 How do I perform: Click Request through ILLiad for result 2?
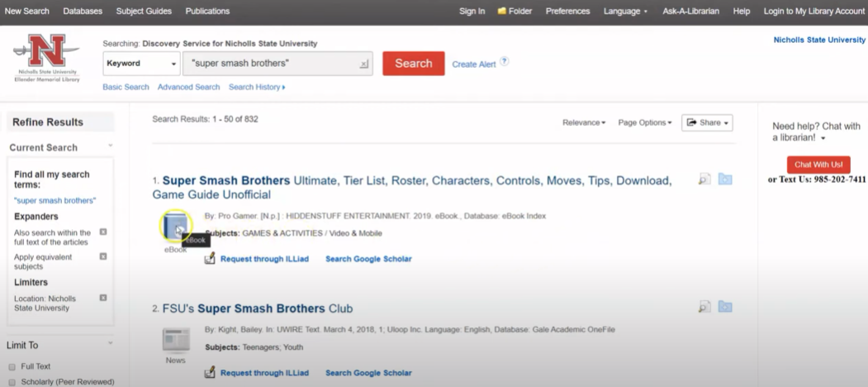coord(264,373)
